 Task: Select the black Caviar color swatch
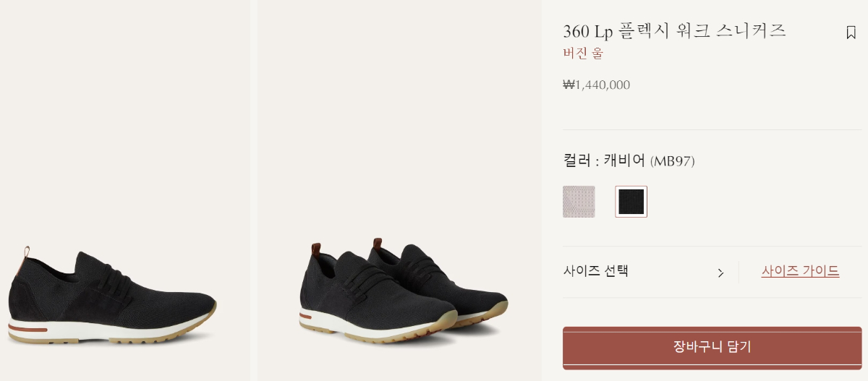[x=631, y=202]
